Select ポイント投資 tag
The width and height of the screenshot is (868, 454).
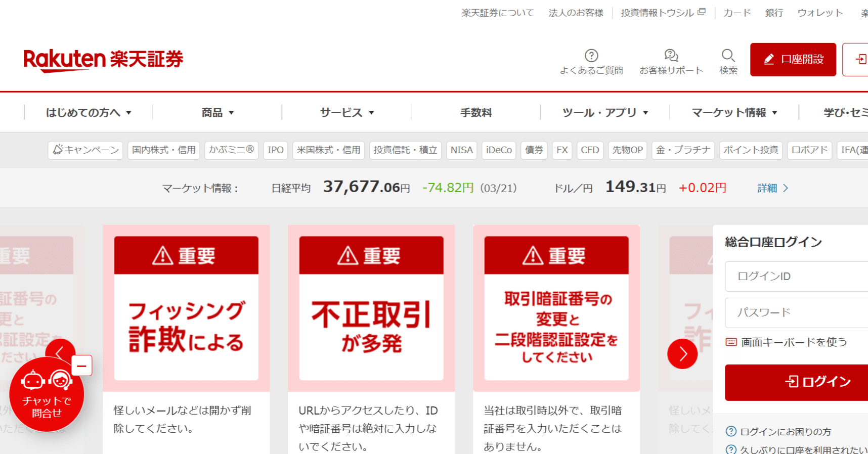coord(751,150)
